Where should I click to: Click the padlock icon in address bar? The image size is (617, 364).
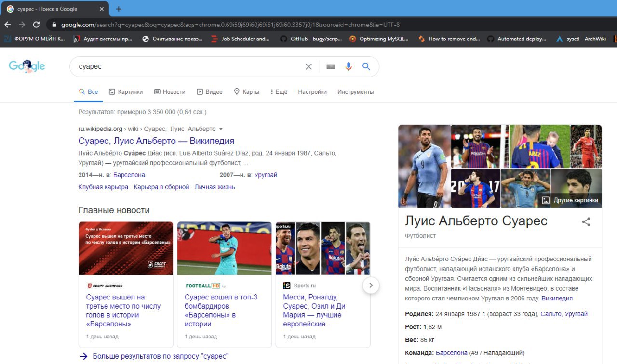point(54,25)
